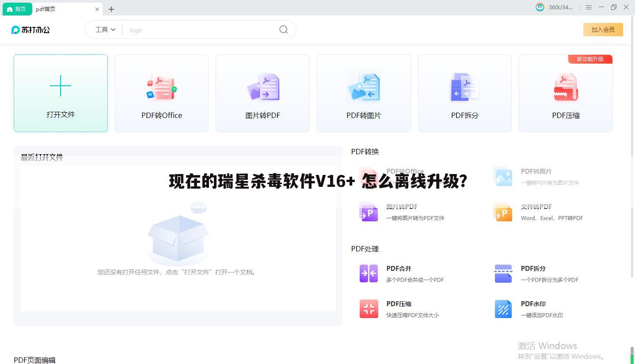Switch to the 首页 tab
This screenshot has width=635, height=364.
point(17,9)
